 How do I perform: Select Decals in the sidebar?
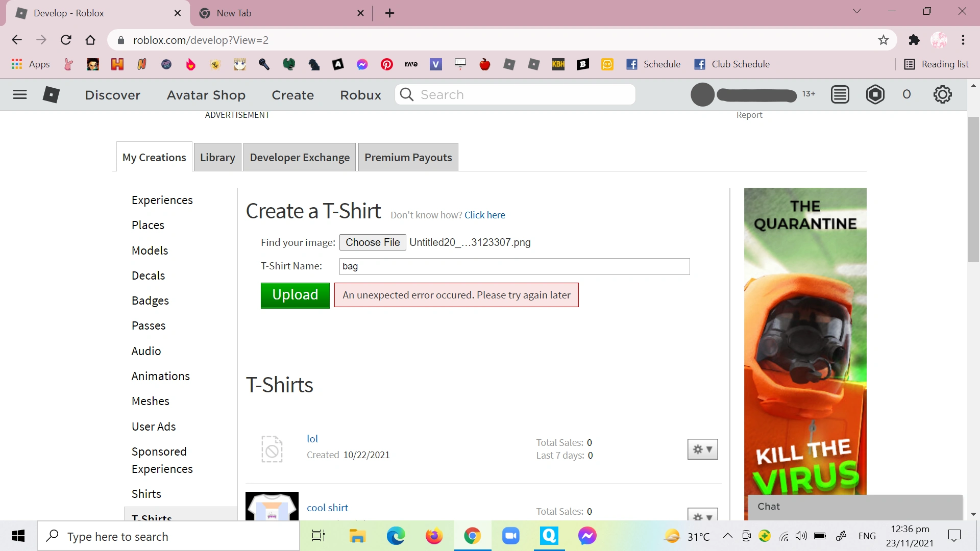pyautogui.click(x=149, y=275)
